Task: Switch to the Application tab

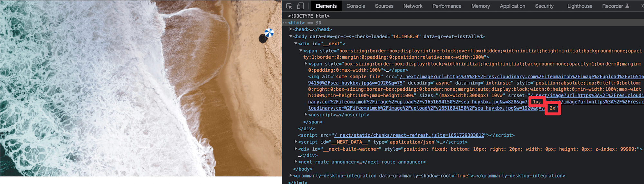Action: (x=512, y=6)
